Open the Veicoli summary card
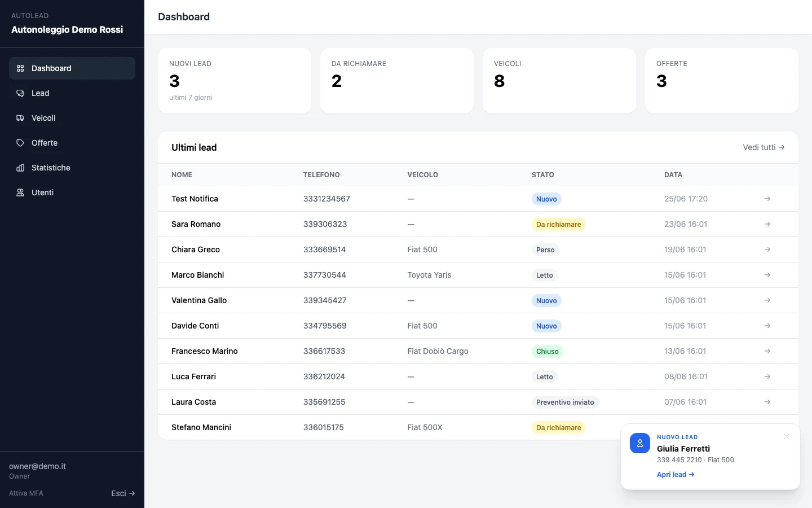 tap(559, 81)
